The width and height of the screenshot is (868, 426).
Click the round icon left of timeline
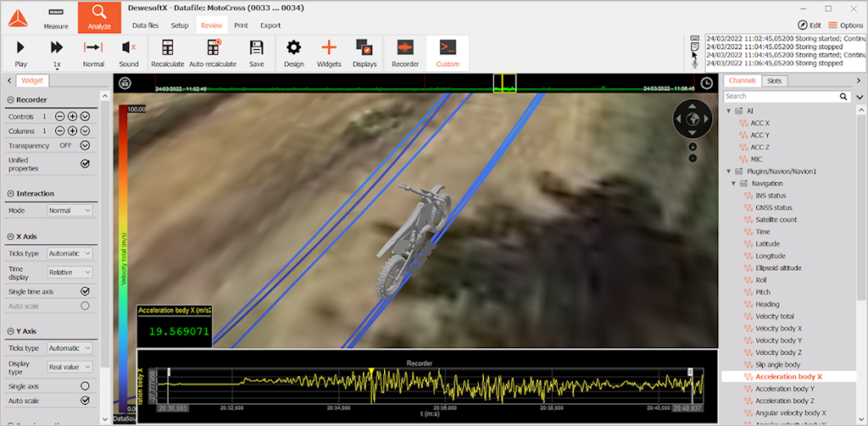125,83
